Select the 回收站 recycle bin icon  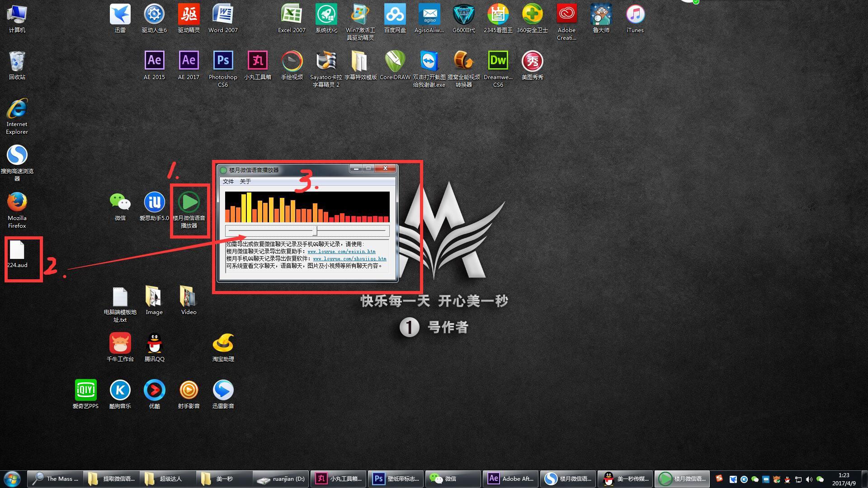[17, 66]
